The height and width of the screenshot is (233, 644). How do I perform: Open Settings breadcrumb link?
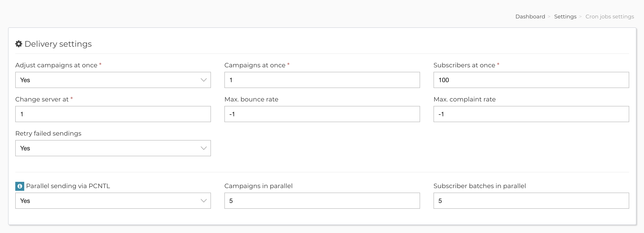pos(565,17)
